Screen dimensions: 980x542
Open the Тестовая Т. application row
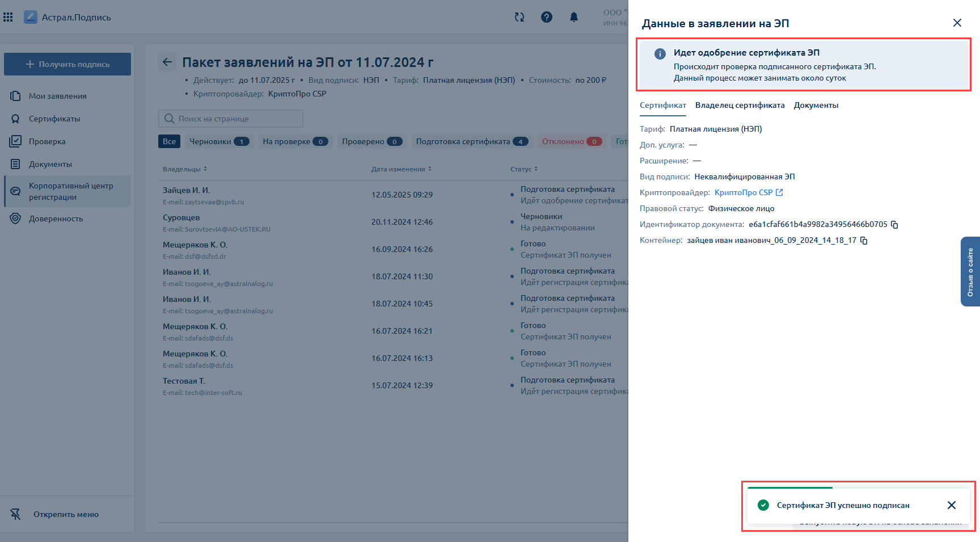coord(394,385)
